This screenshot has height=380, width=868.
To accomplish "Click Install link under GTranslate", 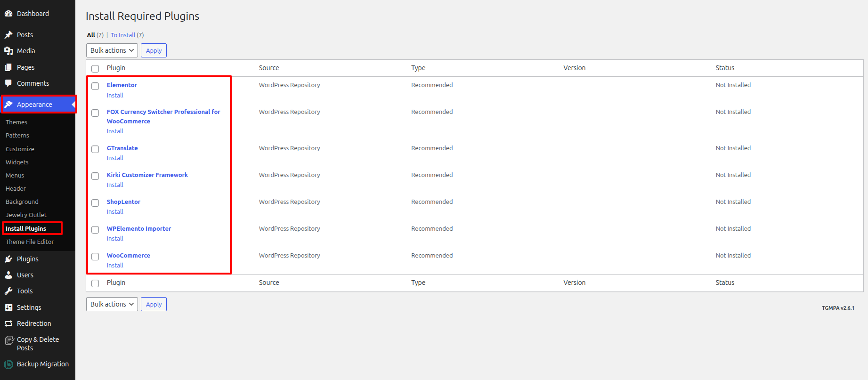I will coord(115,158).
